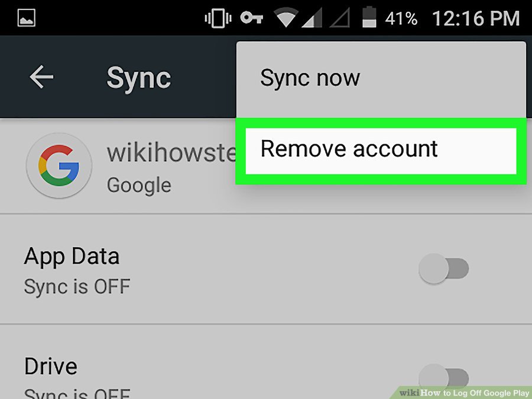Tap the vibrate mode status icon
The width and height of the screenshot is (532, 399).
(218, 18)
